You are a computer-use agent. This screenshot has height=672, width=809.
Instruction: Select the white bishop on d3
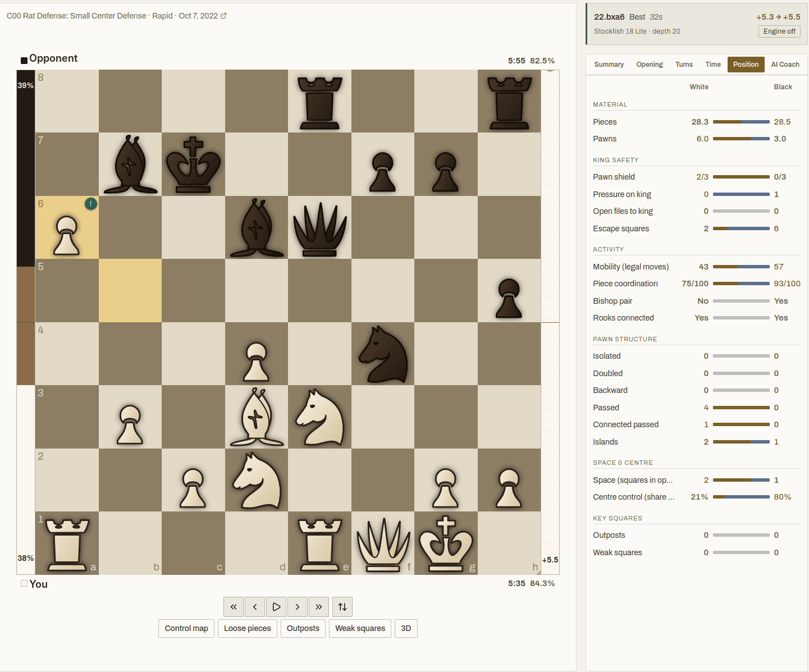tap(257, 417)
